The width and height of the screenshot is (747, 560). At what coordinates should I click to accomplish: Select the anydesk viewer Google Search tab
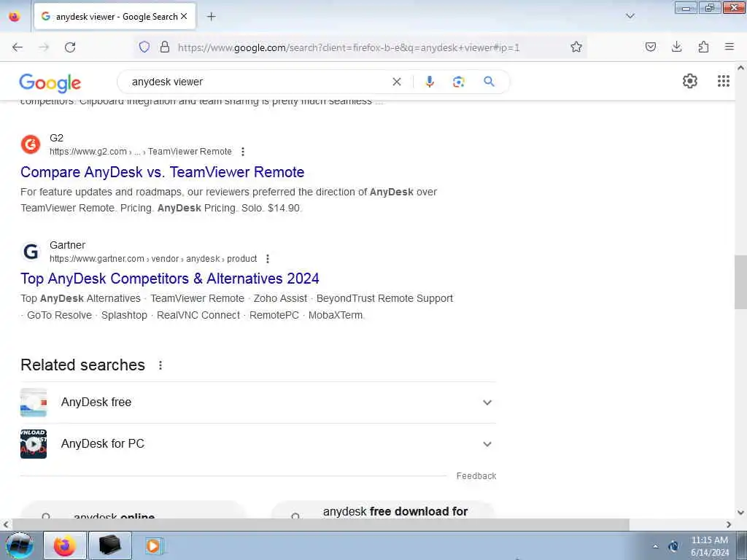[115, 16]
